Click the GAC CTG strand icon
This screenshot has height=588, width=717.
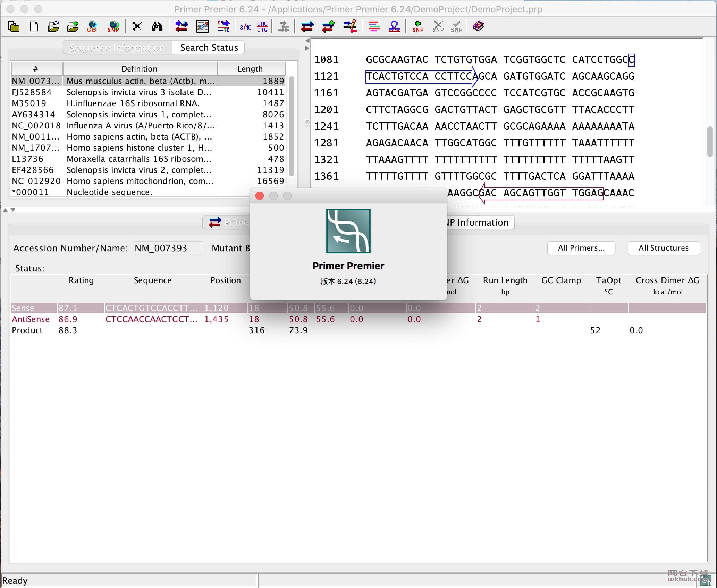[262, 27]
